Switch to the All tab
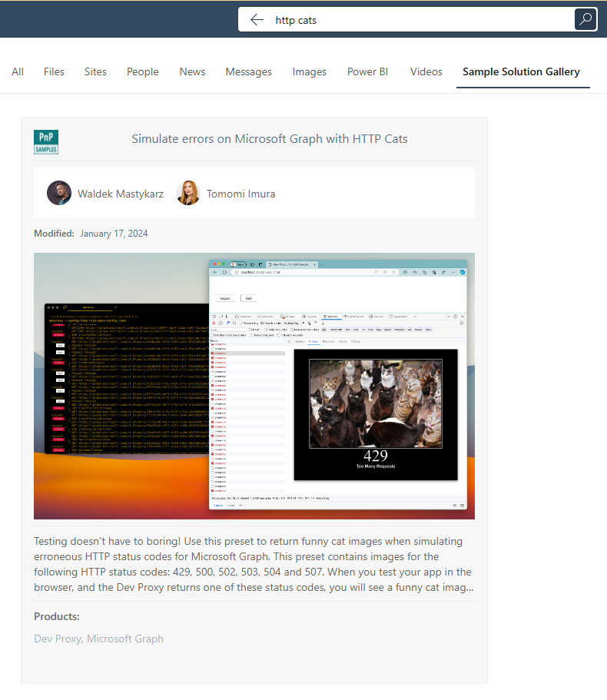Image resolution: width=607 pixels, height=700 pixels. coord(18,72)
